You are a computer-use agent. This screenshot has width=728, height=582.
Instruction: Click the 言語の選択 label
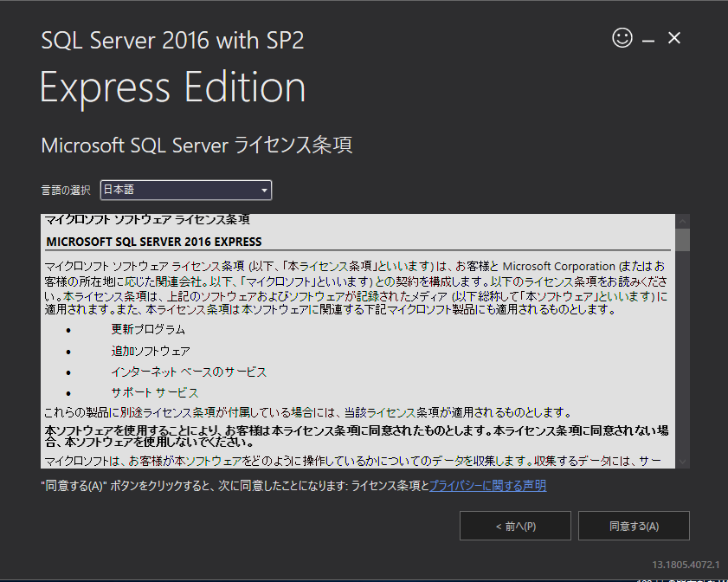68,190
